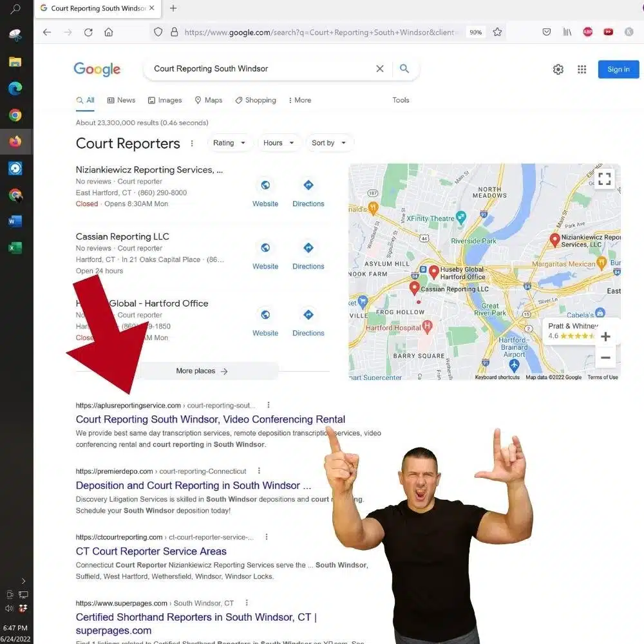Open a new browser tab
The height and width of the screenshot is (644, 644).
(x=173, y=8)
